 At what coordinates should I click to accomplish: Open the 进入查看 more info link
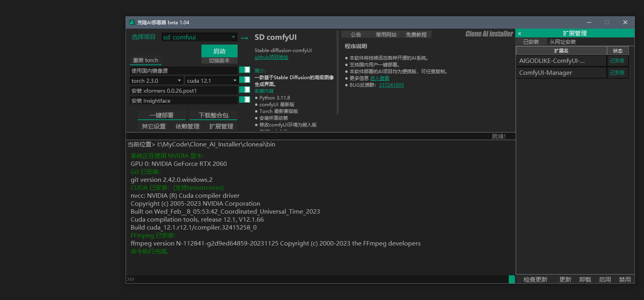tap(379, 78)
